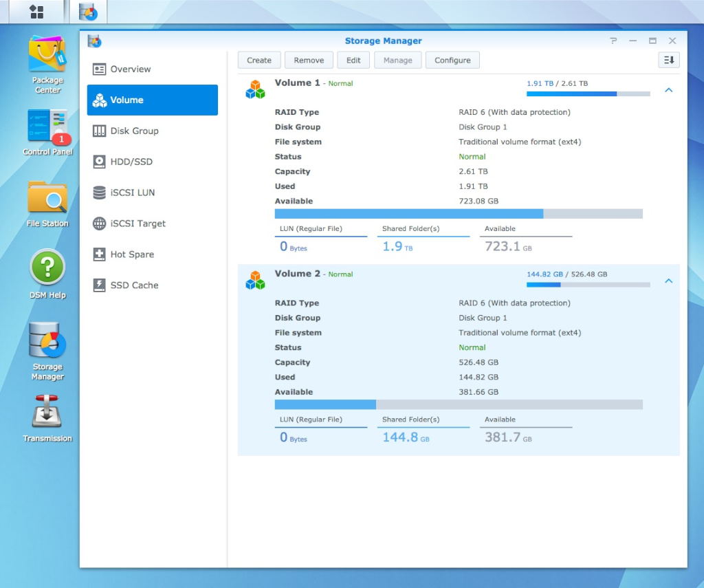The width and height of the screenshot is (704, 588).
Task: Click Volume 2 header usage bar
Action: [588, 285]
